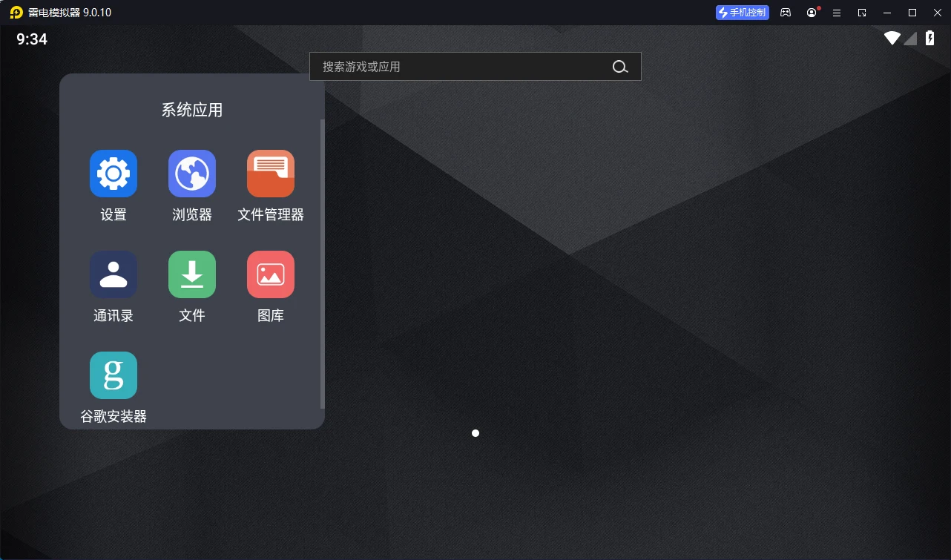Open the hamburger menu in the title bar
951x560 pixels.
point(837,12)
